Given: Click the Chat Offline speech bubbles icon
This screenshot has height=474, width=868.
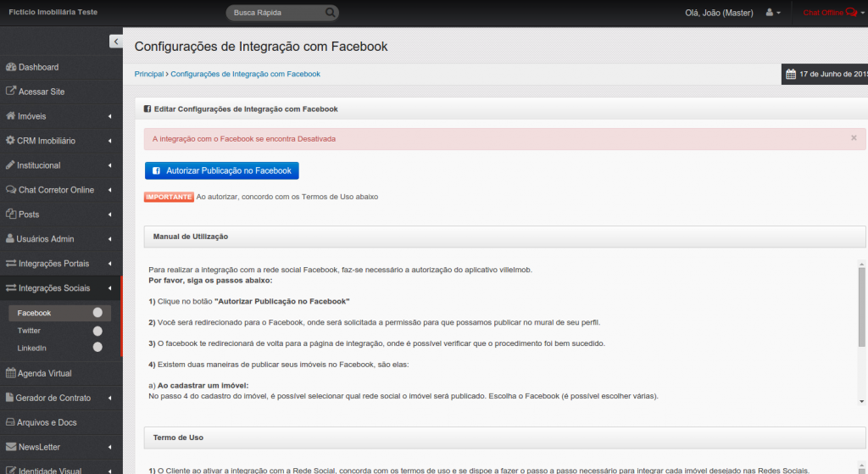Looking at the screenshot, I should pyautogui.click(x=851, y=12).
